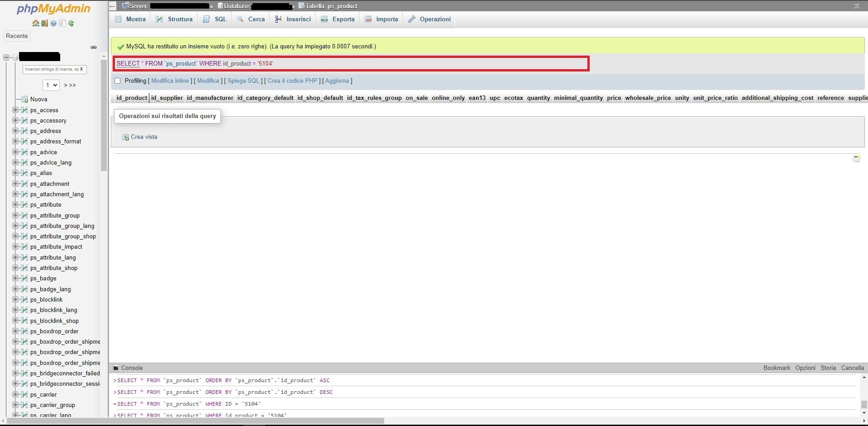Go to phpMyAdmin home icon
This screenshot has height=426, width=868.
coord(35,23)
